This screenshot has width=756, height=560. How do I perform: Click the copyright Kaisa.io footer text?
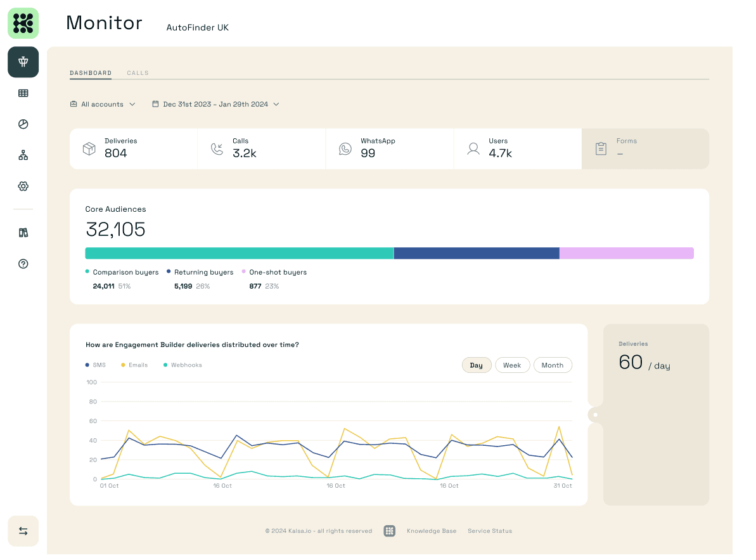(319, 531)
